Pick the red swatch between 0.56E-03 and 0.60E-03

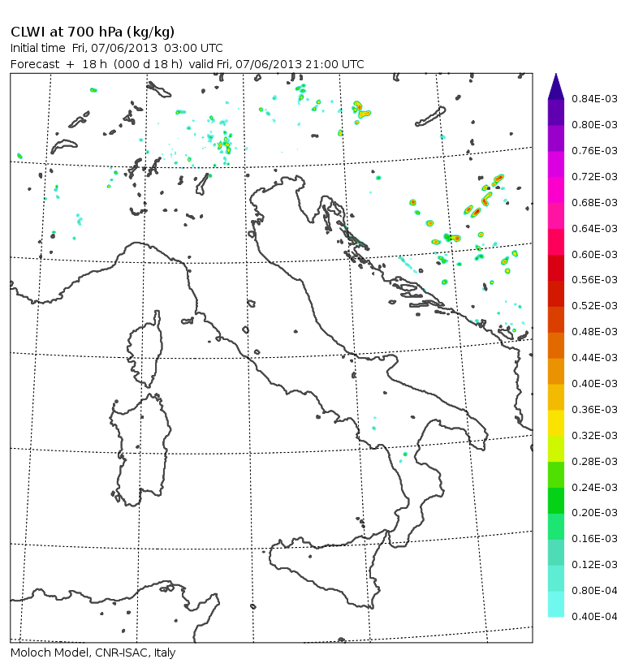click(555, 268)
